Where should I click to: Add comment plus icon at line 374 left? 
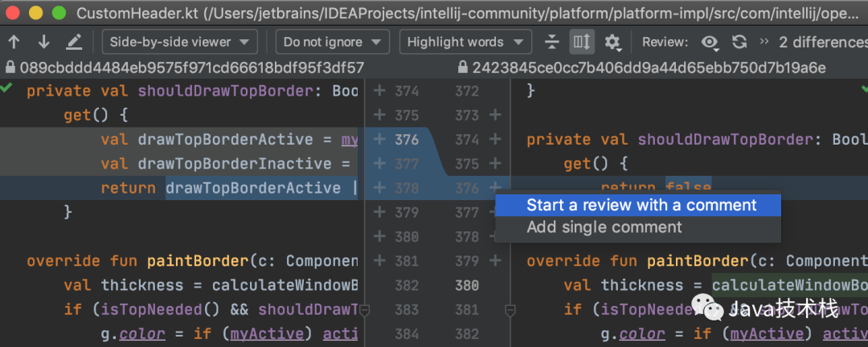click(379, 91)
